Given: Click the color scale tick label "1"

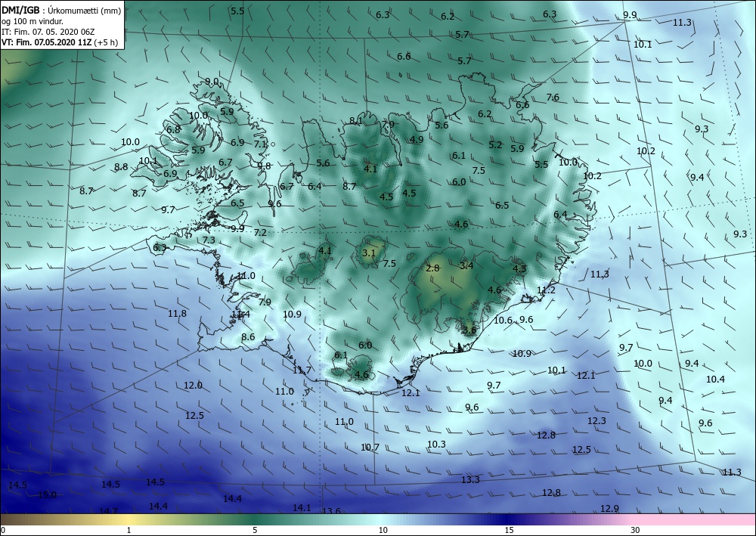Looking at the screenshot, I should click(x=129, y=530).
